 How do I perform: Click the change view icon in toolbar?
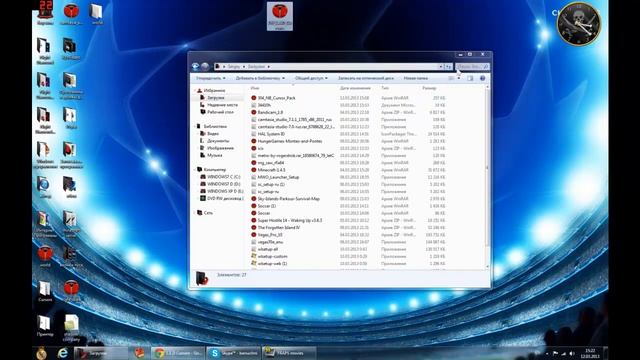pos(451,78)
